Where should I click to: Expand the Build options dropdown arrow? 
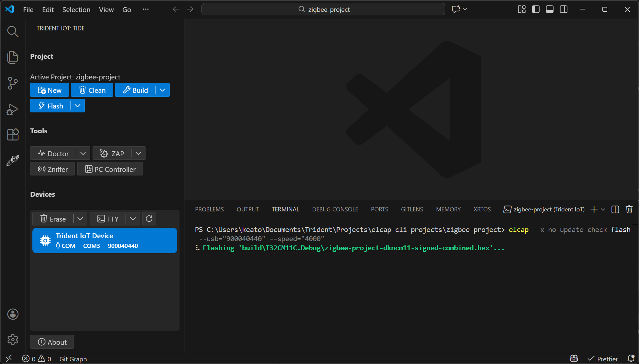point(163,90)
